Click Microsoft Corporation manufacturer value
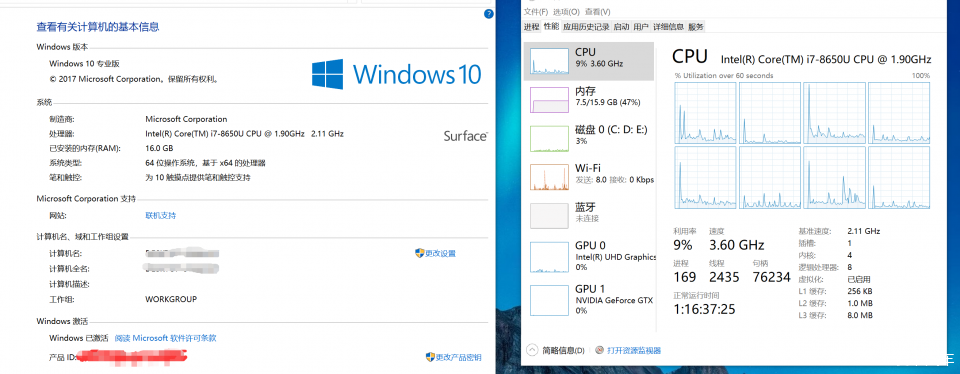960x374 pixels. 186,119
